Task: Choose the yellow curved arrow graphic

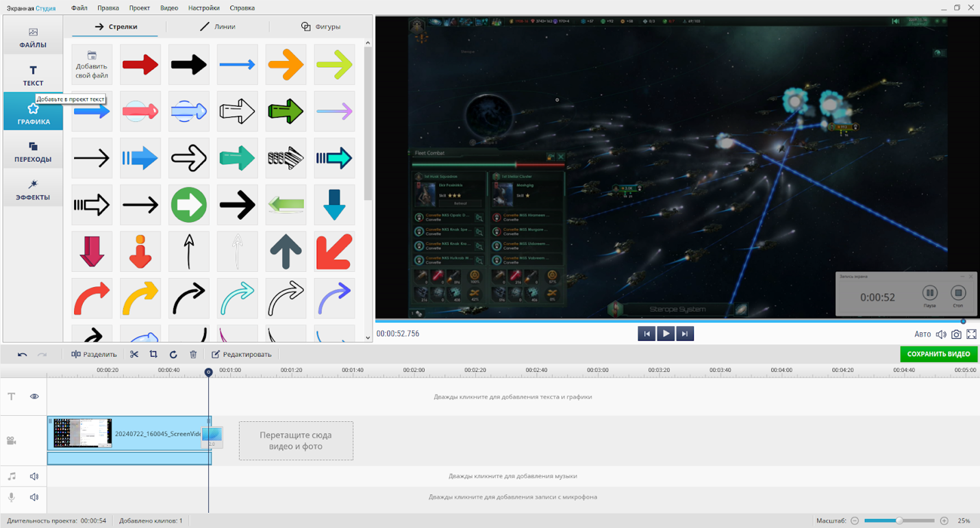Action: [140, 298]
